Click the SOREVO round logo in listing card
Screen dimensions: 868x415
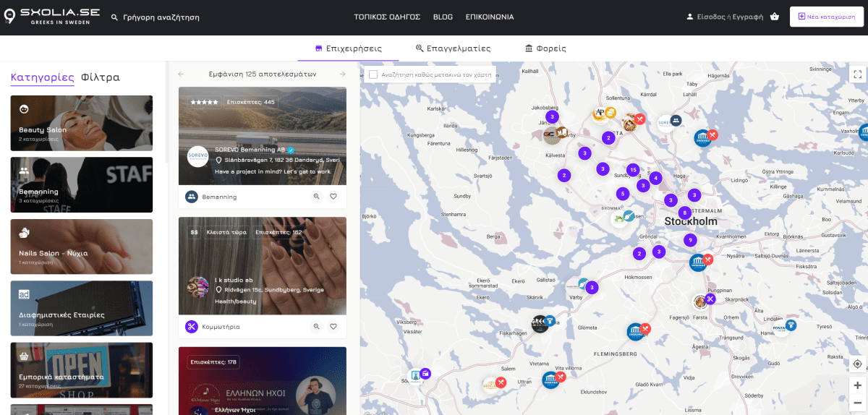[x=198, y=157]
